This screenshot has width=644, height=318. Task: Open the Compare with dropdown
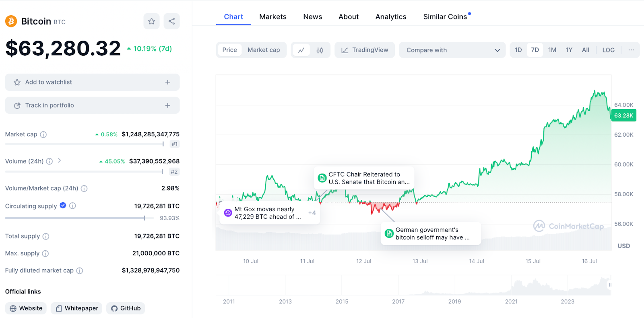coord(452,50)
